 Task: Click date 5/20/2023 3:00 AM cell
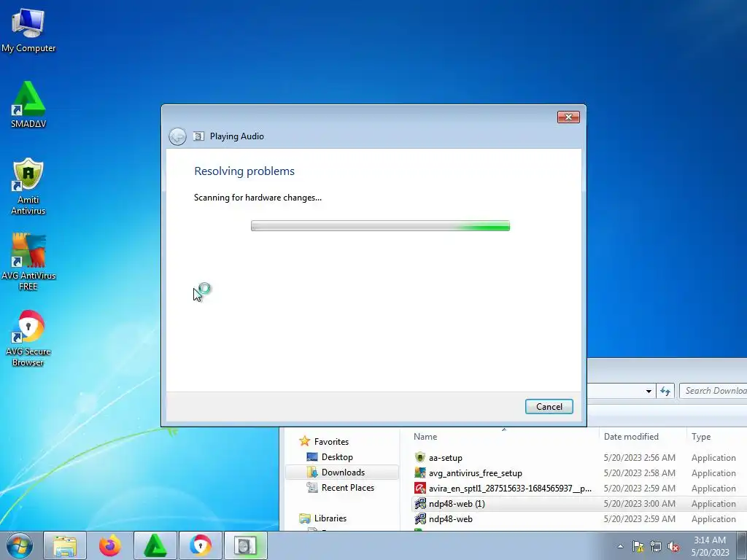[x=639, y=503]
